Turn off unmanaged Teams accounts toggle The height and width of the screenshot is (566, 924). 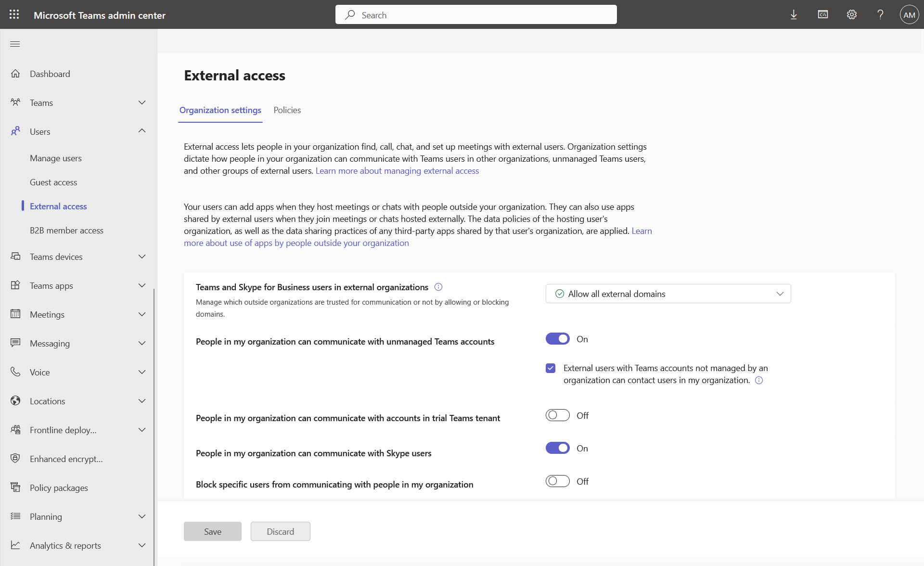[557, 339]
